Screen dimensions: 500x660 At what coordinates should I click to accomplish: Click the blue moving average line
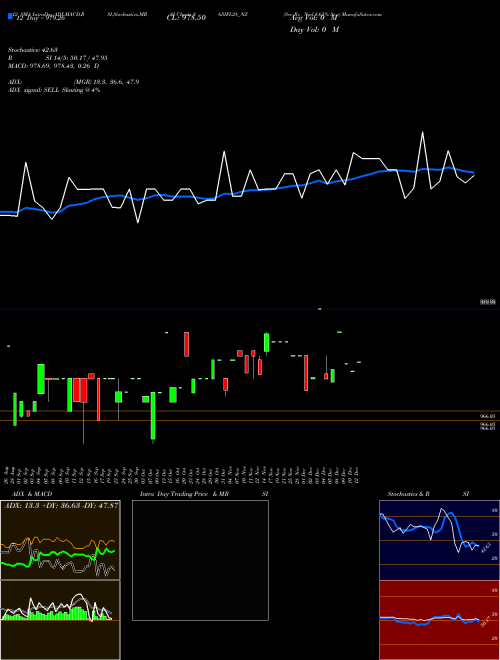(236, 194)
